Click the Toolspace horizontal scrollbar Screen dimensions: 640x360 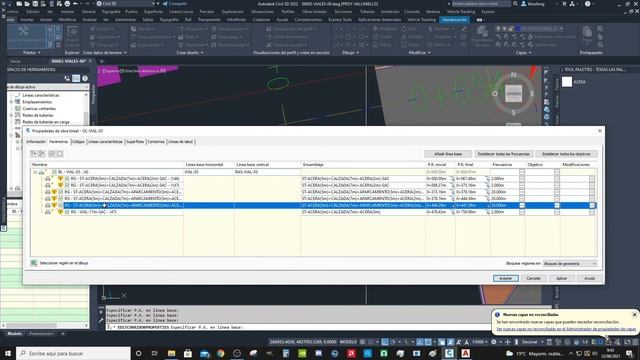click(x=44, y=325)
